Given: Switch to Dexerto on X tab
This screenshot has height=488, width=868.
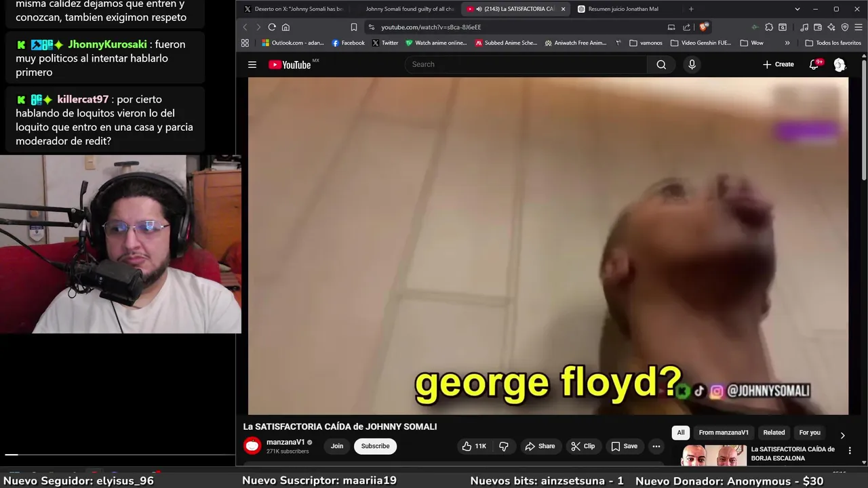Looking at the screenshot, I should tap(293, 9).
